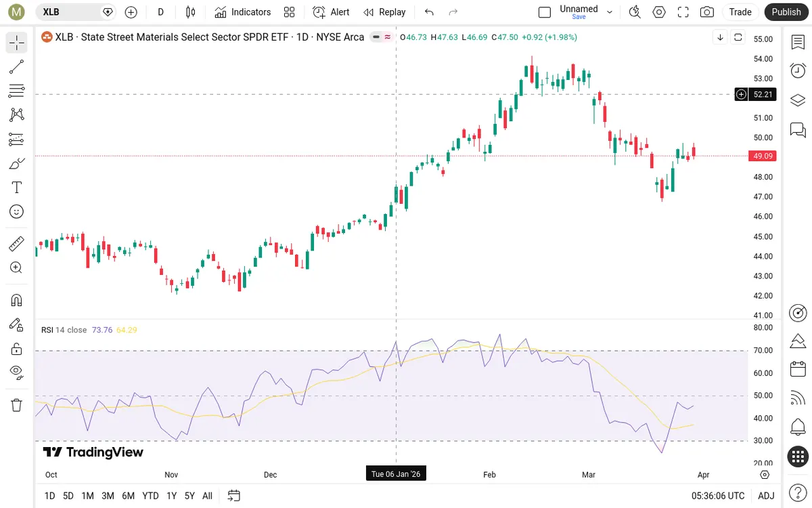
Task: Set the 5D time range
Action: [68, 496]
